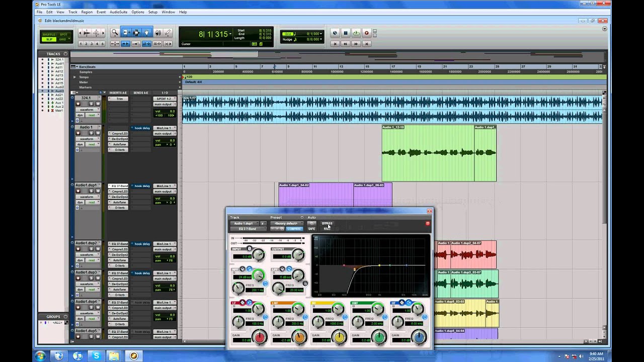The height and width of the screenshot is (362, 644).
Task: Click the Windows Start button
Action: pos(40,355)
